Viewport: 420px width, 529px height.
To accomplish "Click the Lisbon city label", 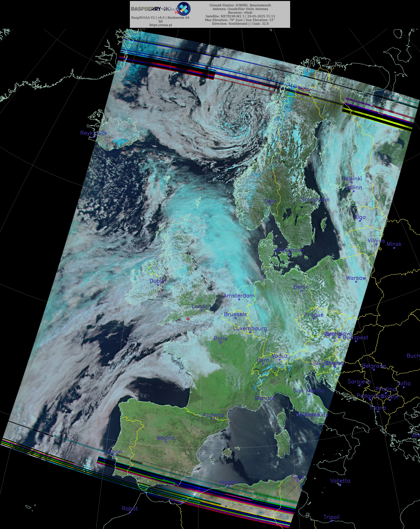I will (113, 452).
